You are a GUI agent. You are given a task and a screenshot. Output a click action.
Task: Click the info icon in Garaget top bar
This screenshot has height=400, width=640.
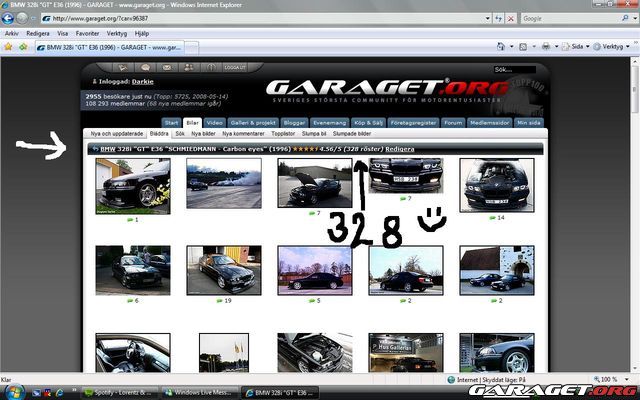pos(211,67)
